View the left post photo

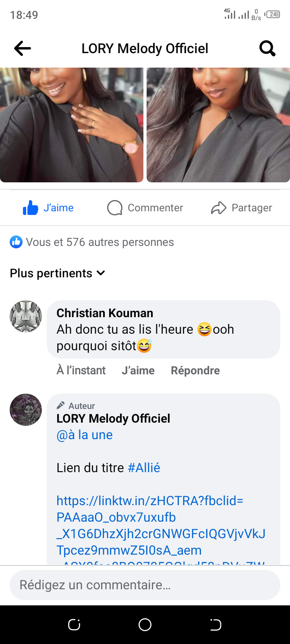(72, 125)
